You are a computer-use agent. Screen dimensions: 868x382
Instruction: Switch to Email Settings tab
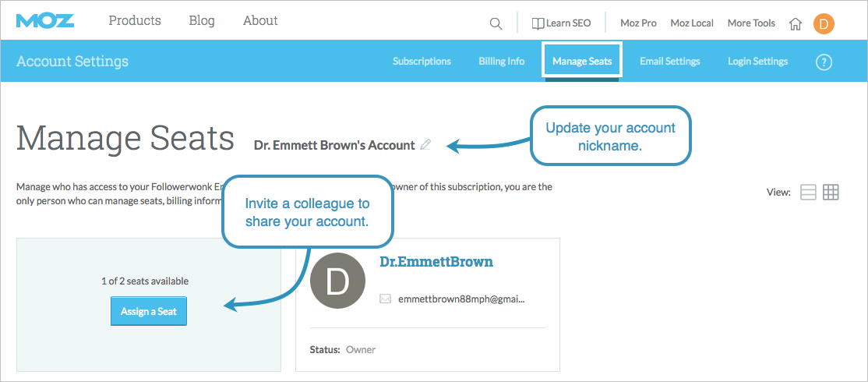pyautogui.click(x=670, y=62)
